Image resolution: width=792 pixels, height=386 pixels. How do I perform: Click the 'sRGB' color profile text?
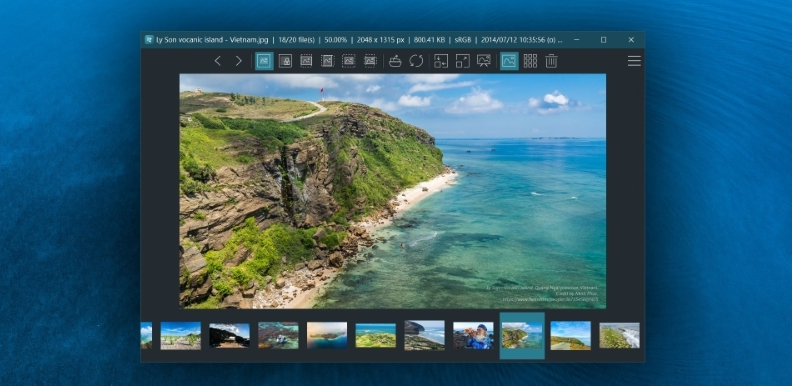point(463,39)
